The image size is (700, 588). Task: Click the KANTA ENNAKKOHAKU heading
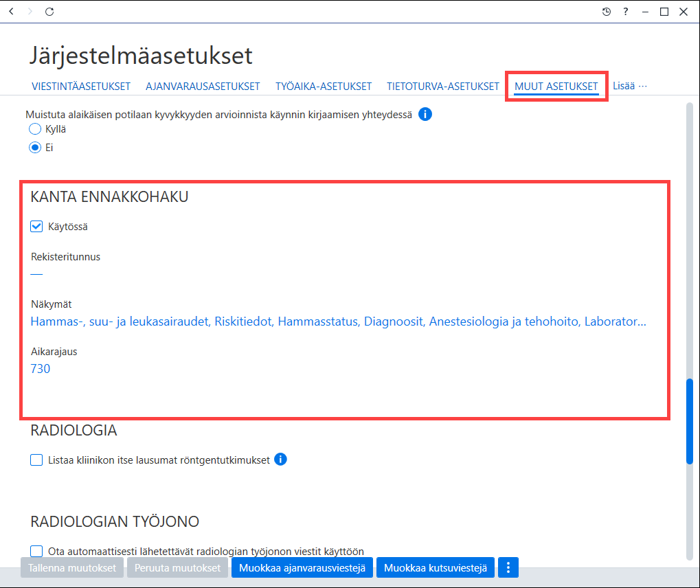[x=109, y=196]
